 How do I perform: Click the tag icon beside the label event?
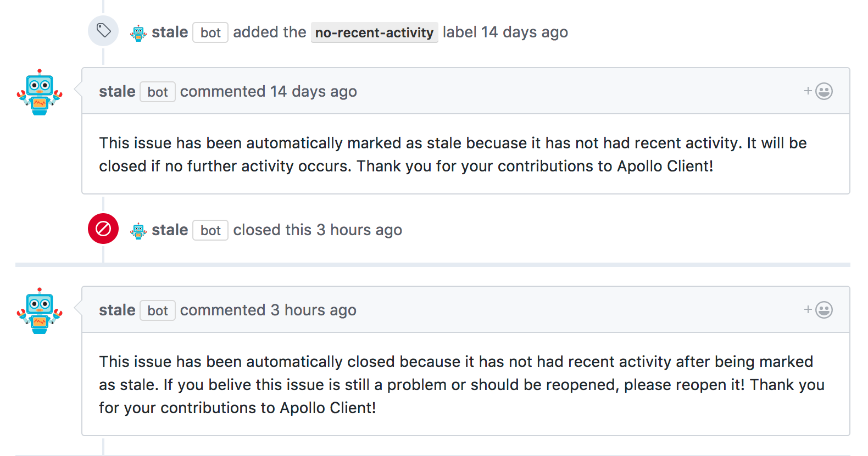click(103, 31)
